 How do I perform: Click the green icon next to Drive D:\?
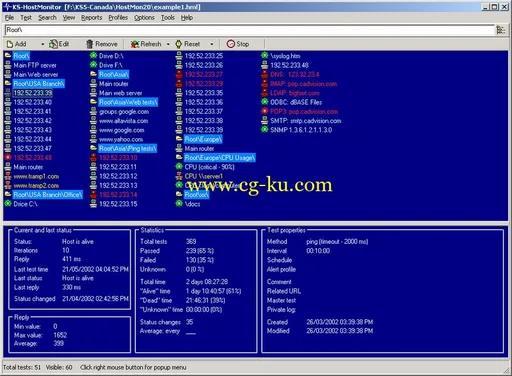(x=94, y=56)
